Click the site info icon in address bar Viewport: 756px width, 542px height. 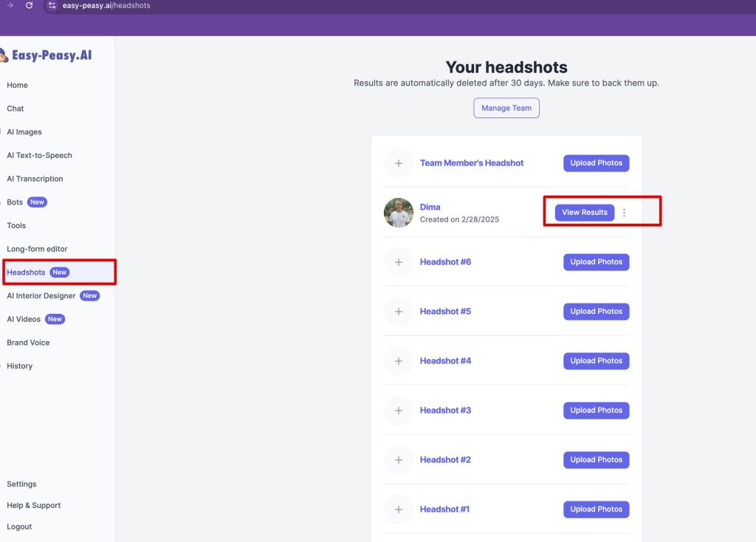pyautogui.click(x=52, y=5)
